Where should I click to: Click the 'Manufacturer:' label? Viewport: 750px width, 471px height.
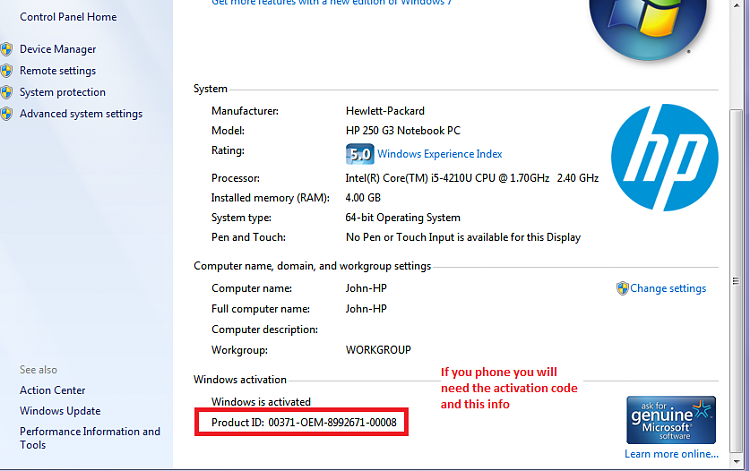tap(245, 111)
